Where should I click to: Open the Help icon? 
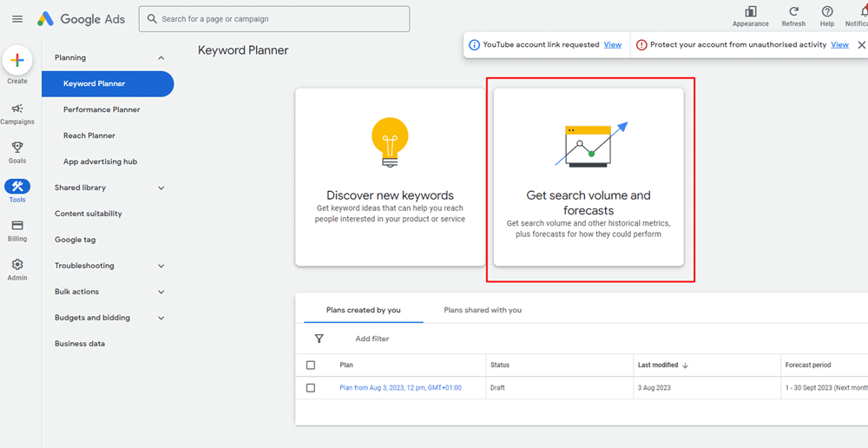click(x=827, y=11)
